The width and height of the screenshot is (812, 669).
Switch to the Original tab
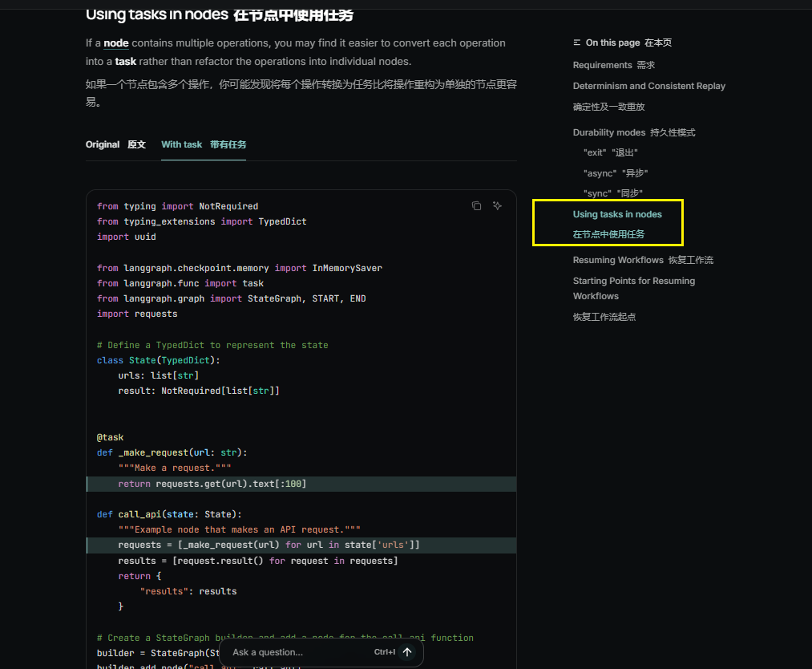click(115, 144)
